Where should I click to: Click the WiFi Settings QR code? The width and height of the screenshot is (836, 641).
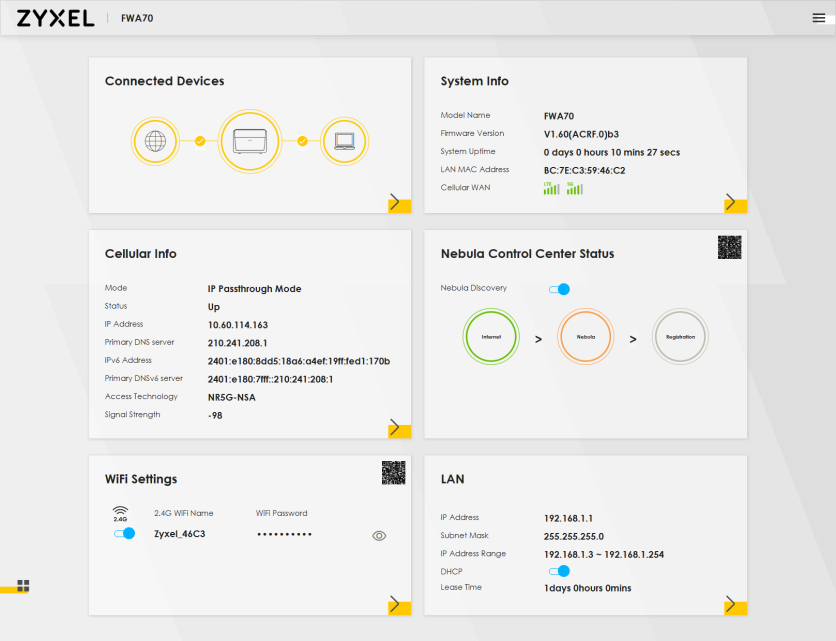393,473
